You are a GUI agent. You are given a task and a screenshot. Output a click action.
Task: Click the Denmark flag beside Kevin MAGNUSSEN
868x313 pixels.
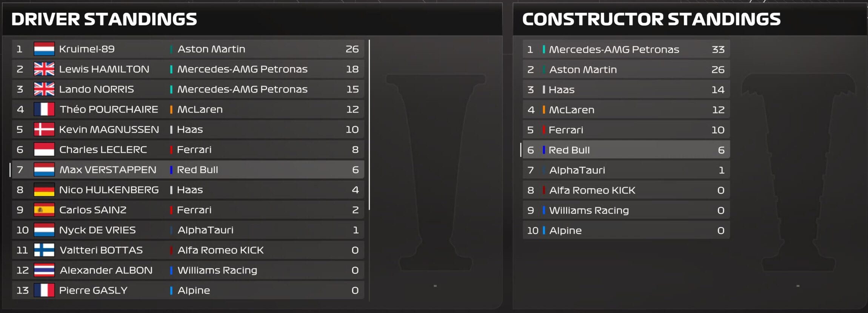coord(44,129)
